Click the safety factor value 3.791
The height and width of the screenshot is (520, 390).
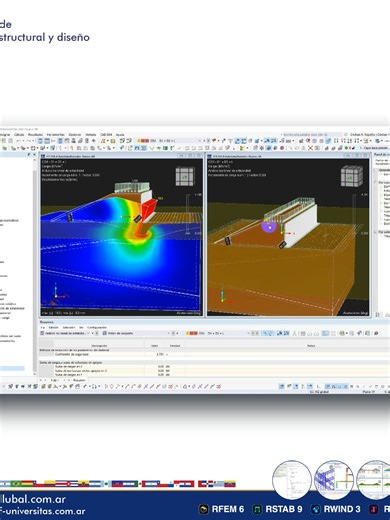click(160, 354)
